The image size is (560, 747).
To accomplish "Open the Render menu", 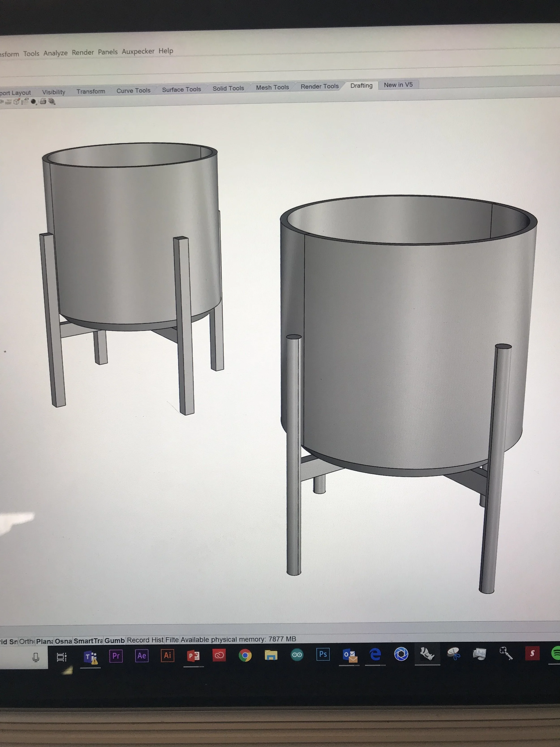I will (x=83, y=52).
